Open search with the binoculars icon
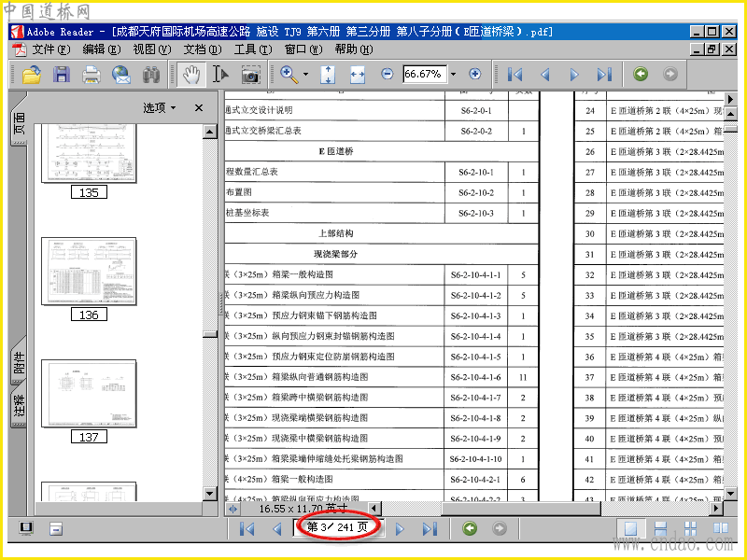The width and height of the screenshot is (747, 560). point(151,75)
